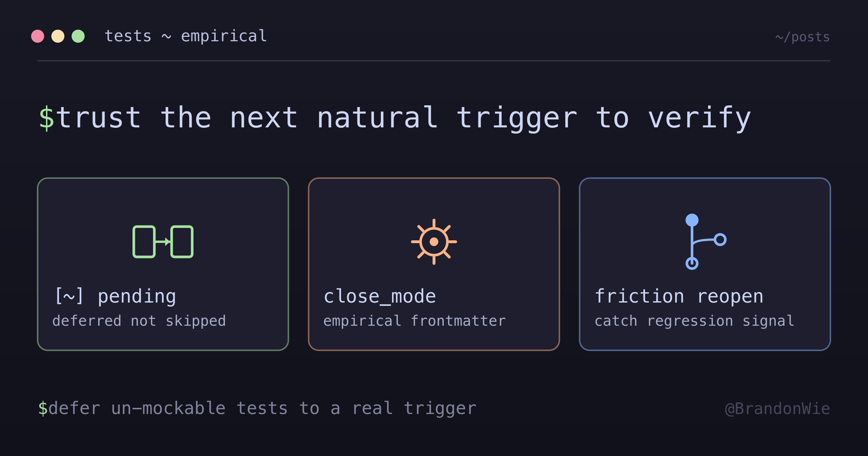Click the yellow traffic-light dot
This screenshot has height=456, width=868.
coord(58,36)
